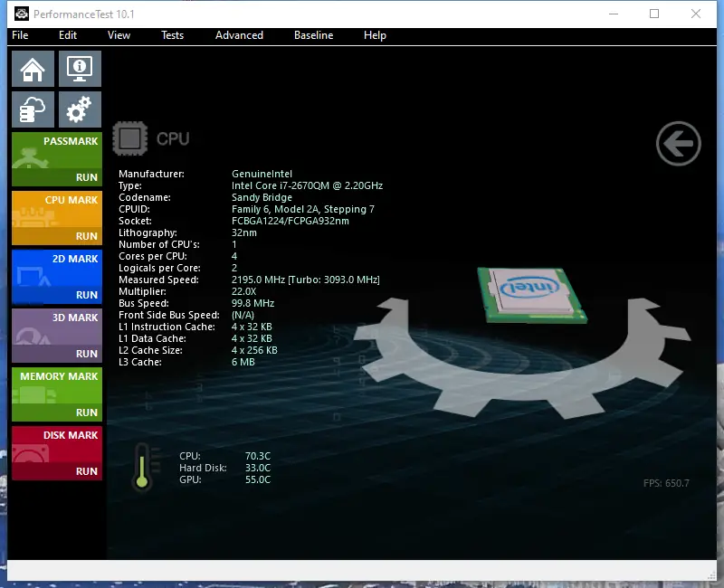The image size is (724, 588).
Task: Open the File menu
Action: (x=20, y=35)
